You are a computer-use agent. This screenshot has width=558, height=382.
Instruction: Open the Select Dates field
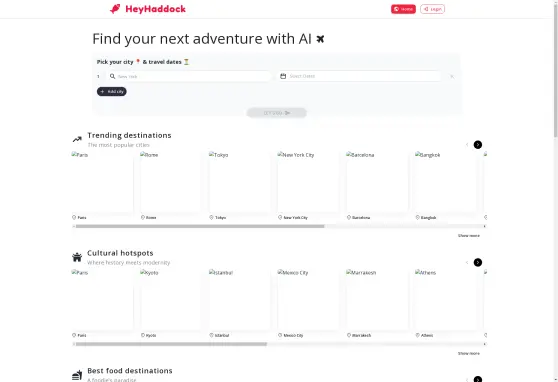[x=359, y=76]
